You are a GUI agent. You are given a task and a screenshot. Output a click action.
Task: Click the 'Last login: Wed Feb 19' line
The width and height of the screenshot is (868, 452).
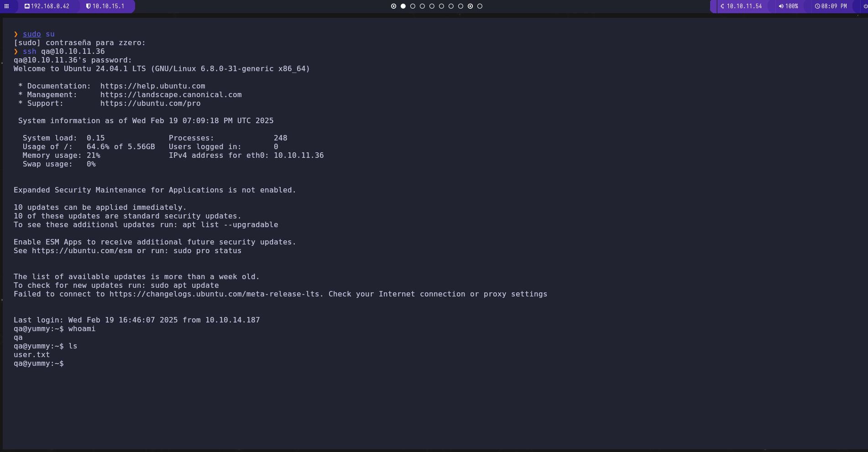[x=137, y=320]
